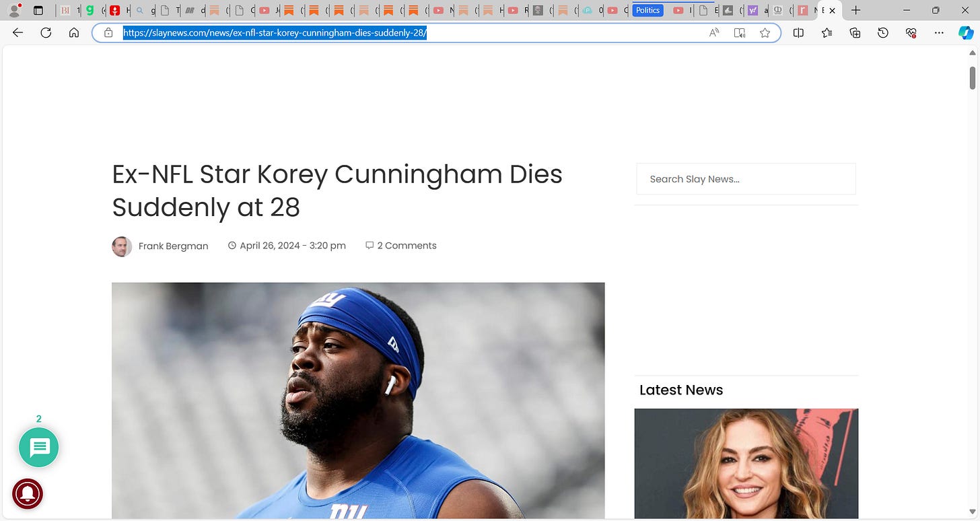Viewport: 980px width, 521px height.
Task: Start Read aloud from the address bar
Action: tap(714, 32)
